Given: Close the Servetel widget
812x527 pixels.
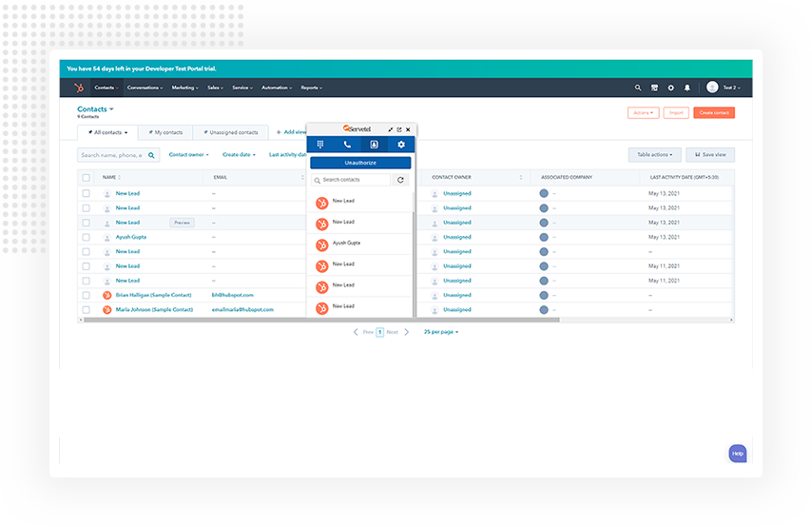Looking at the screenshot, I should click(408, 129).
